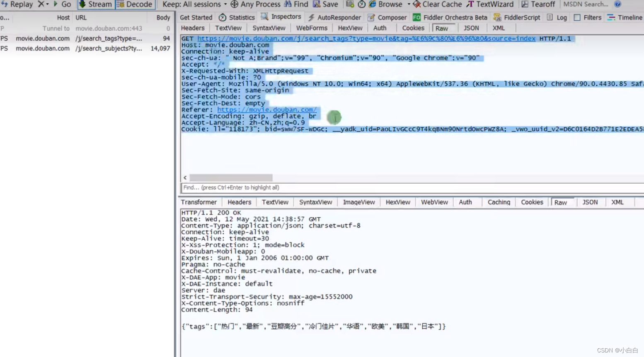Select response Auth tab
644x357 pixels.
pos(465,202)
